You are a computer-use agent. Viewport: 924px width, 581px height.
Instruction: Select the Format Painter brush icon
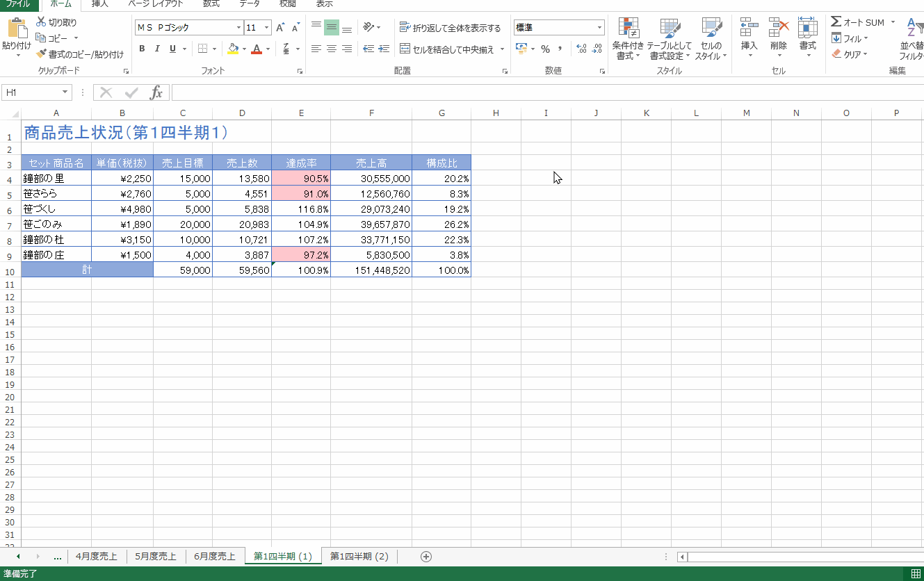(x=42, y=54)
